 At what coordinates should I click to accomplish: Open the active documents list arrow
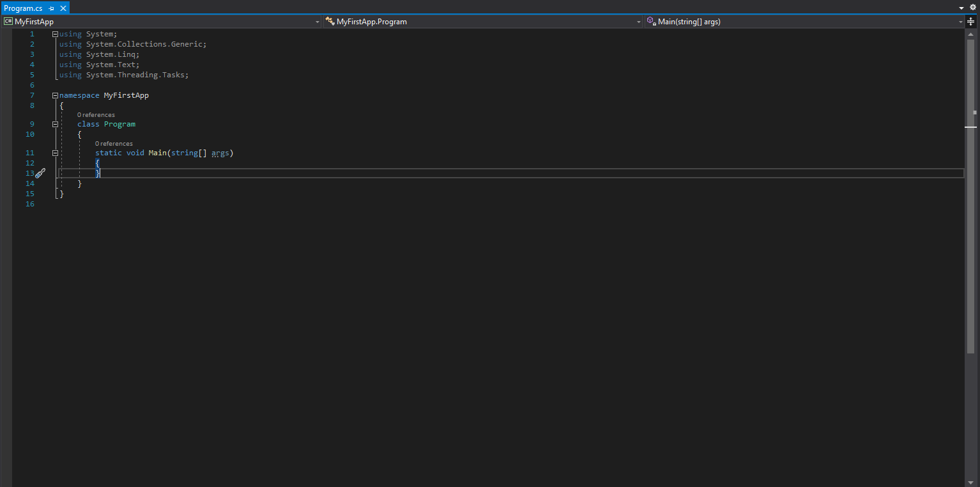(961, 8)
